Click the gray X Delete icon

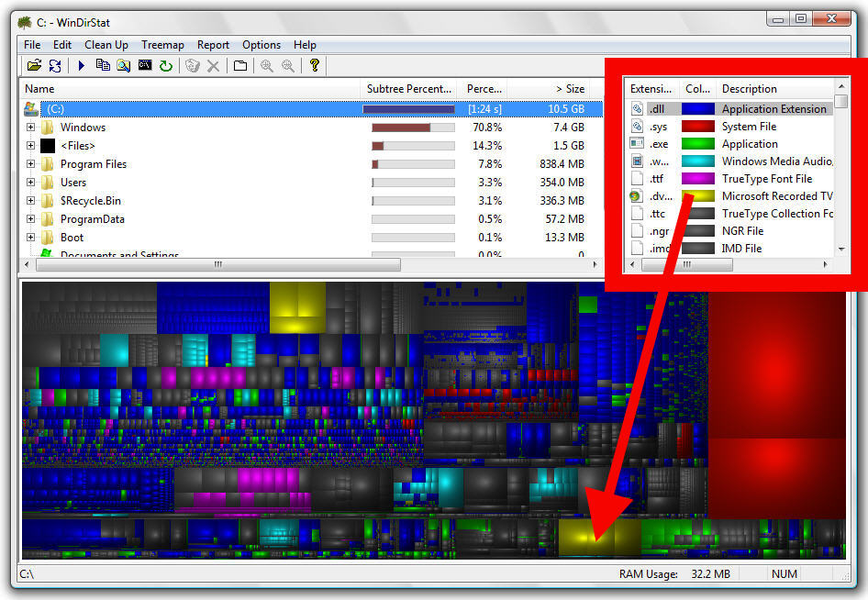tap(213, 66)
